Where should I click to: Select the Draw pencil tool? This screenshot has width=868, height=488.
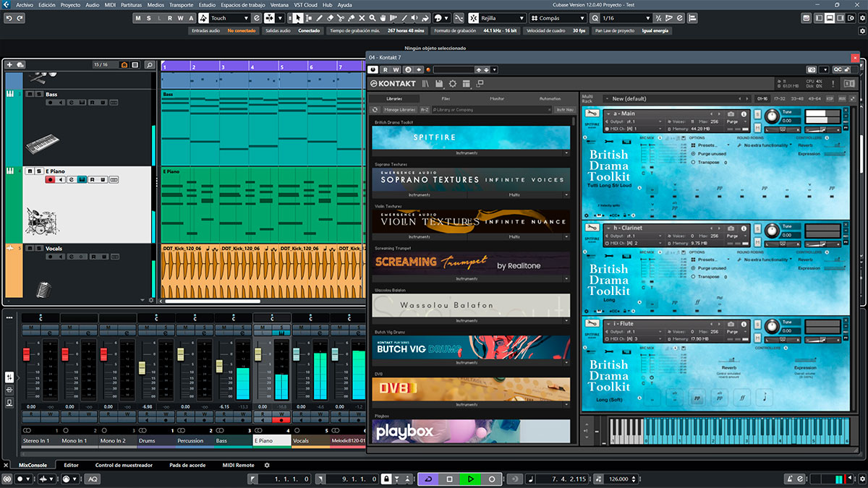click(x=319, y=18)
